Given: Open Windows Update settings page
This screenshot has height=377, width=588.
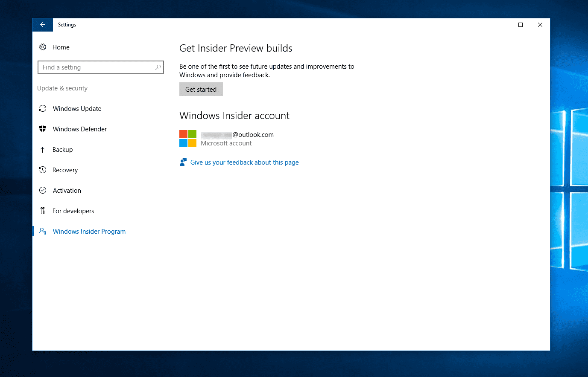Looking at the screenshot, I should tap(77, 109).
